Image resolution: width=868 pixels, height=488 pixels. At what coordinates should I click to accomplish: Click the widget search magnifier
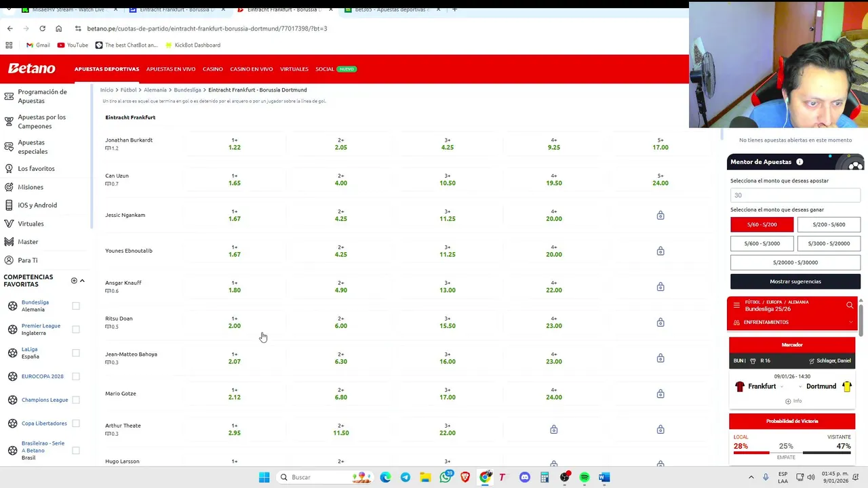tap(850, 305)
